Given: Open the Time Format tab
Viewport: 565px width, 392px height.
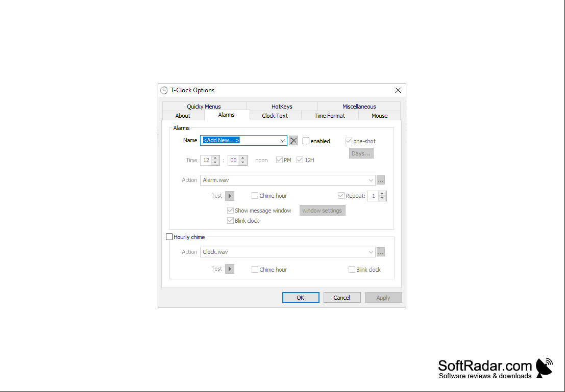Looking at the screenshot, I should coord(329,116).
